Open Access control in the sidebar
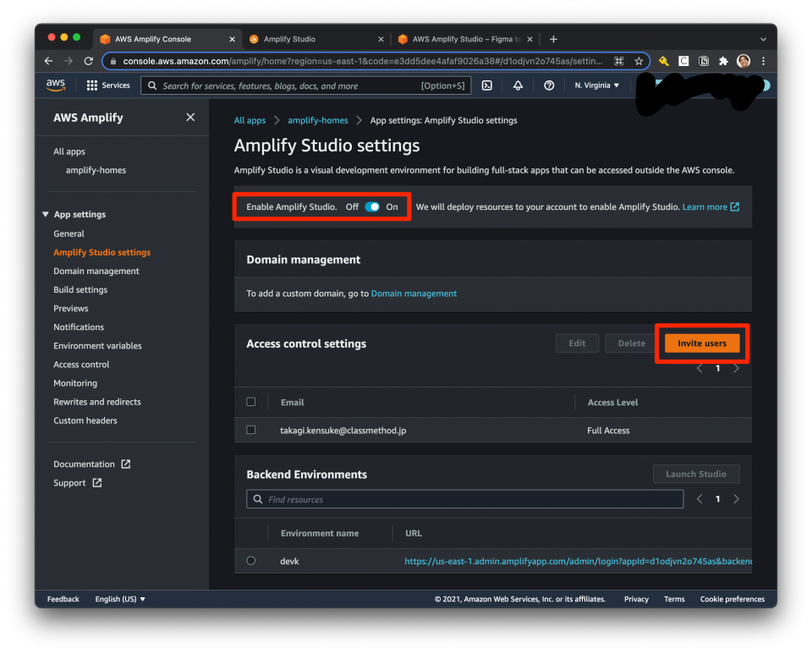Image resolution: width=812 pixels, height=654 pixels. click(x=81, y=364)
